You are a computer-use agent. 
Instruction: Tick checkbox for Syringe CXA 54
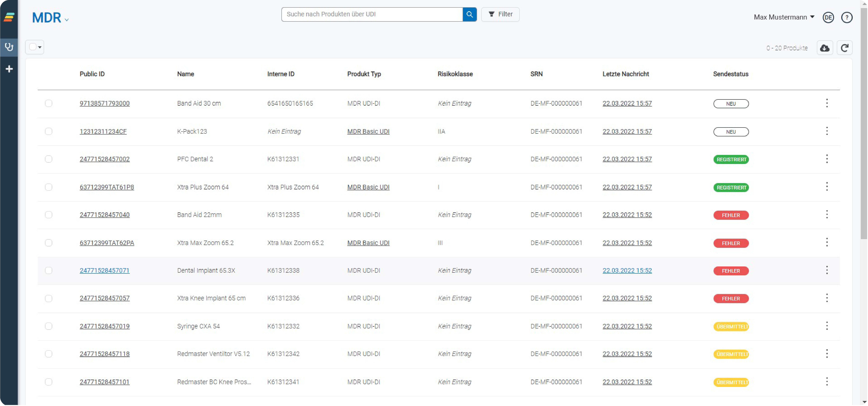point(49,326)
